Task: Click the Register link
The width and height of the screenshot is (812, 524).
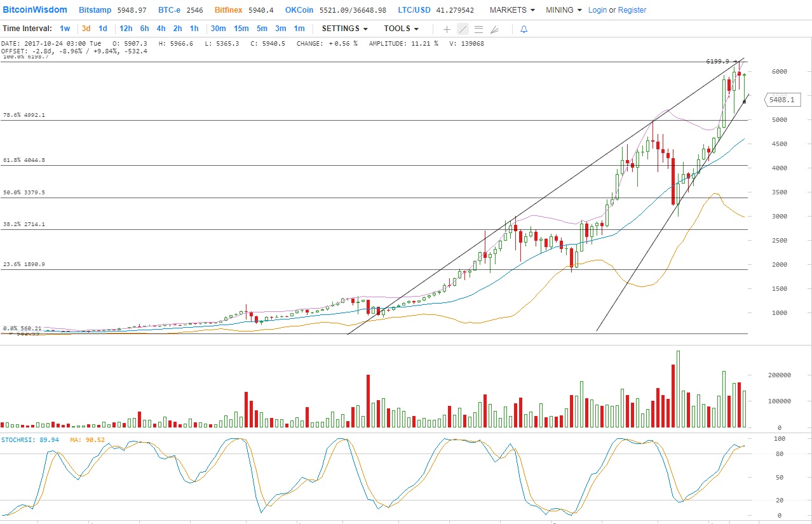Action: coord(632,10)
